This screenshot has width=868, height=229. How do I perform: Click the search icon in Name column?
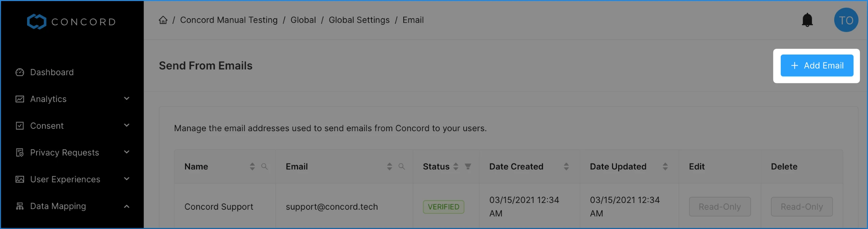[x=265, y=166]
